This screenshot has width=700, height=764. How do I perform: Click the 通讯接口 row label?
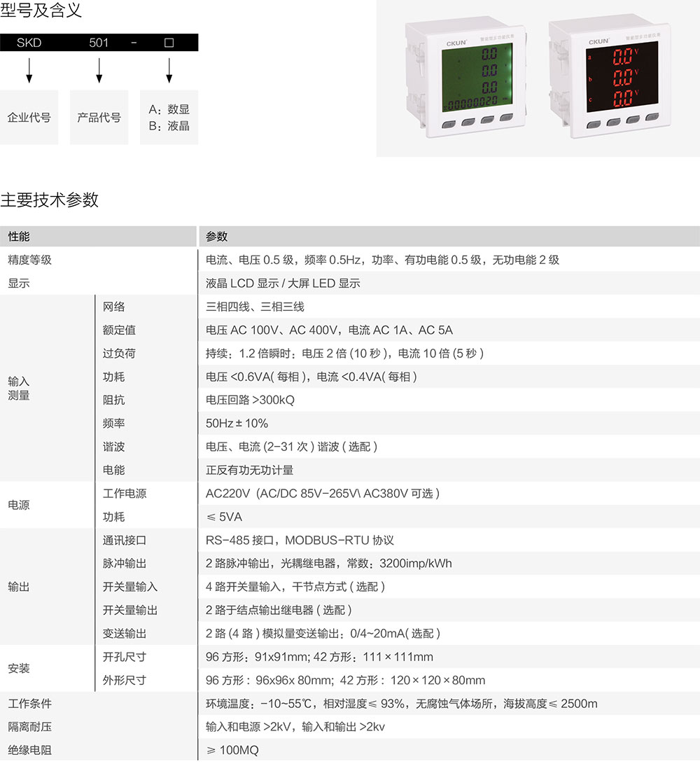pyautogui.click(x=125, y=540)
